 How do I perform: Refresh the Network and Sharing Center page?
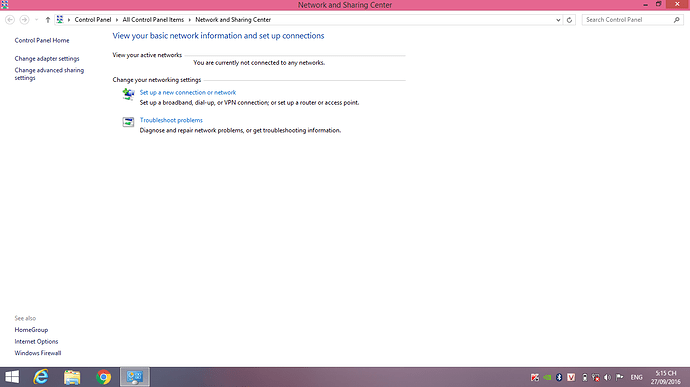coord(569,20)
